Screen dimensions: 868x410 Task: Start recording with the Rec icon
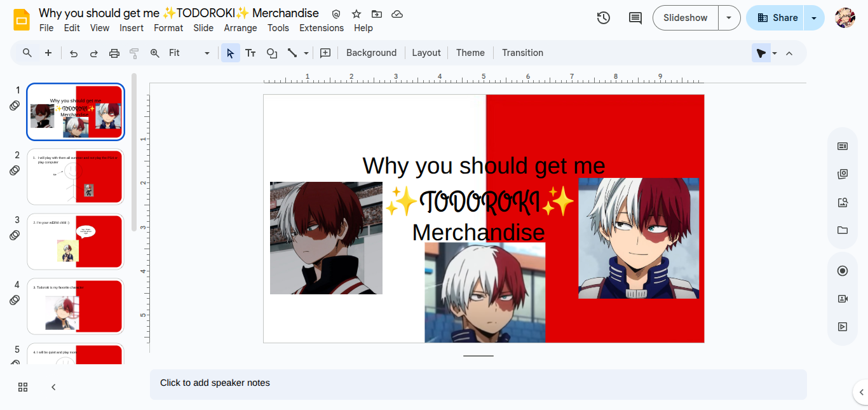pyautogui.click(x=843, y=271)
